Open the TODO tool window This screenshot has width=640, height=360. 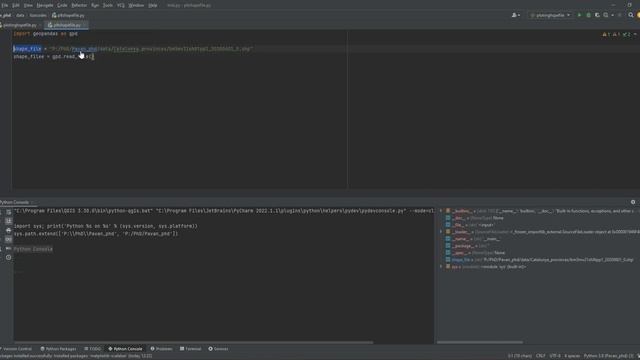click(x=93, y=349)
